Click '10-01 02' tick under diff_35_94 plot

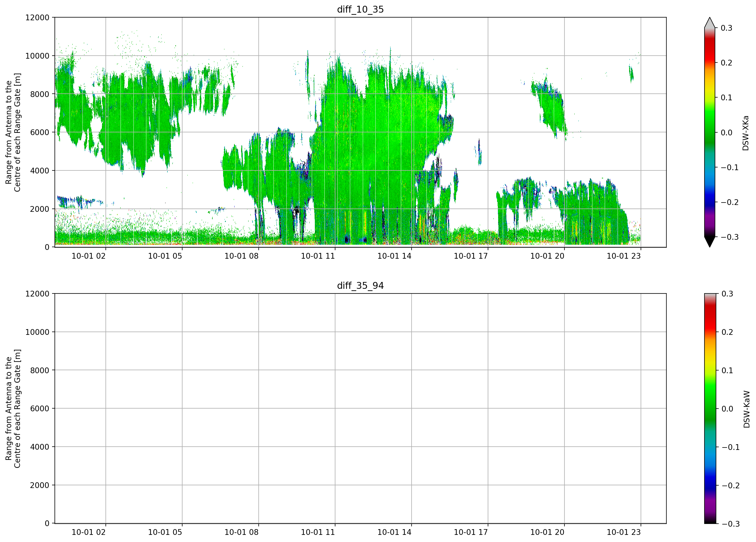pyautogui.click(x=89, y=532)
